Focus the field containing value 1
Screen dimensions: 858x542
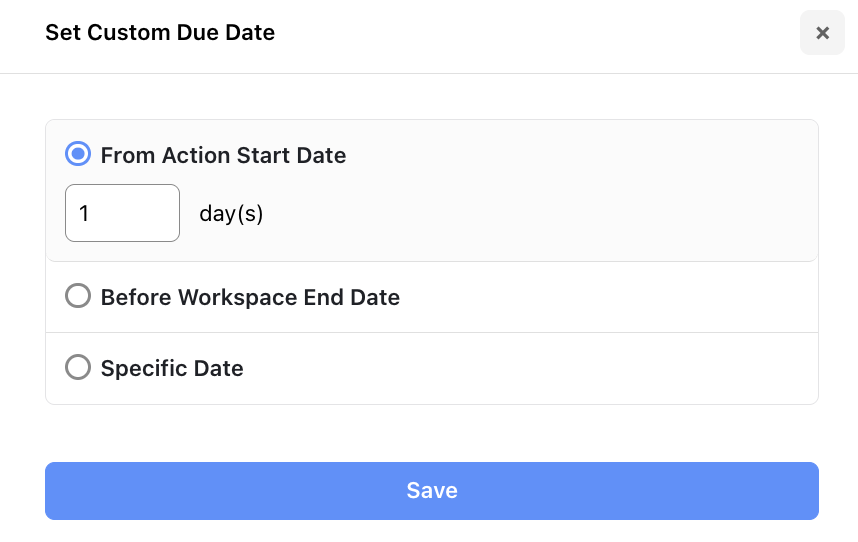pos(122,213)
